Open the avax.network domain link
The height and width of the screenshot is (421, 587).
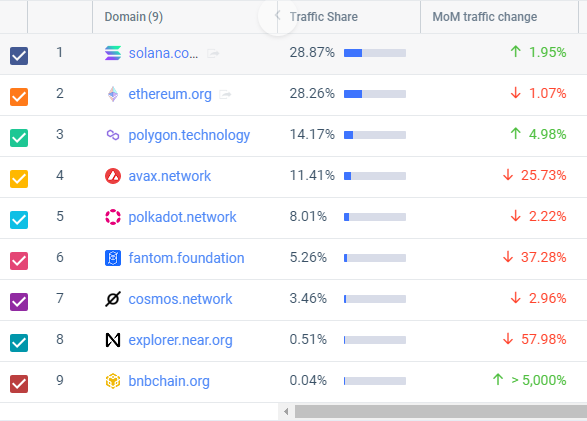170,176
